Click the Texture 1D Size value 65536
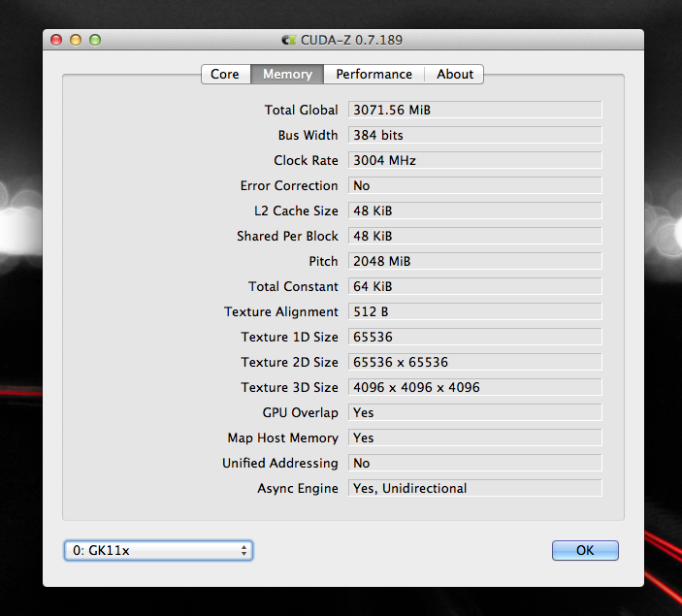Screen dimensions: 682x616 pyautogui.click(x=475, y=337)
